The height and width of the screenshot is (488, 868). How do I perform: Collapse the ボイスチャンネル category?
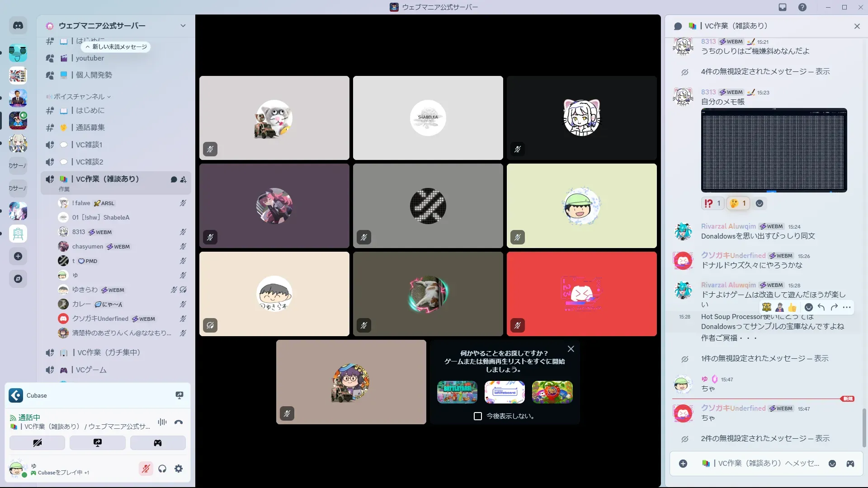(79, 97)
